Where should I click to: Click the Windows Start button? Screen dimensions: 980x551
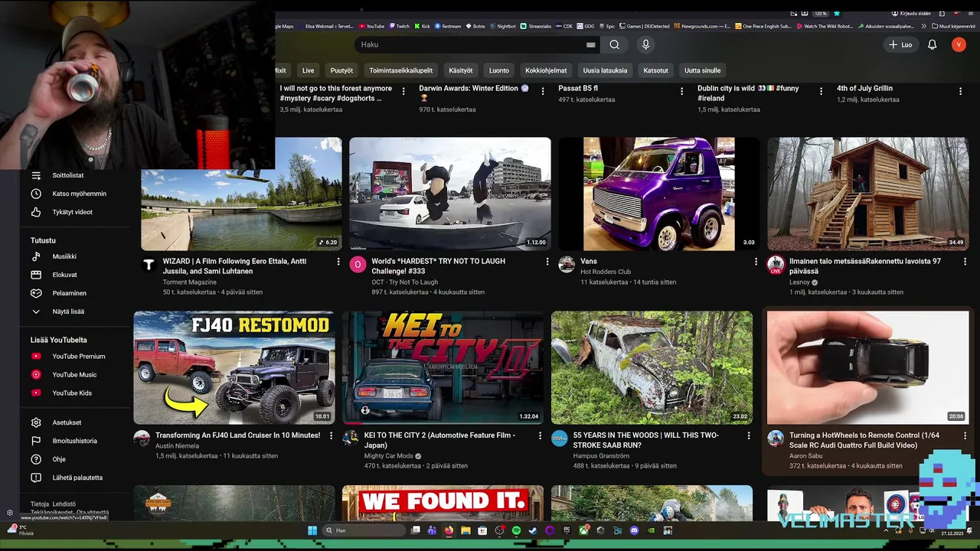(312, 530)
